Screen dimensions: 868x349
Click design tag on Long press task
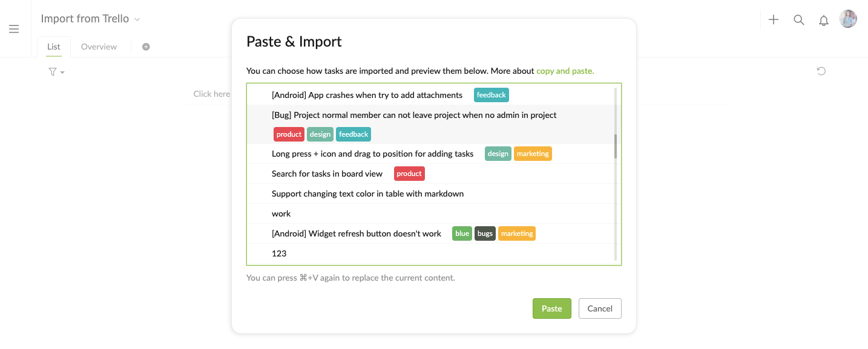498,154
